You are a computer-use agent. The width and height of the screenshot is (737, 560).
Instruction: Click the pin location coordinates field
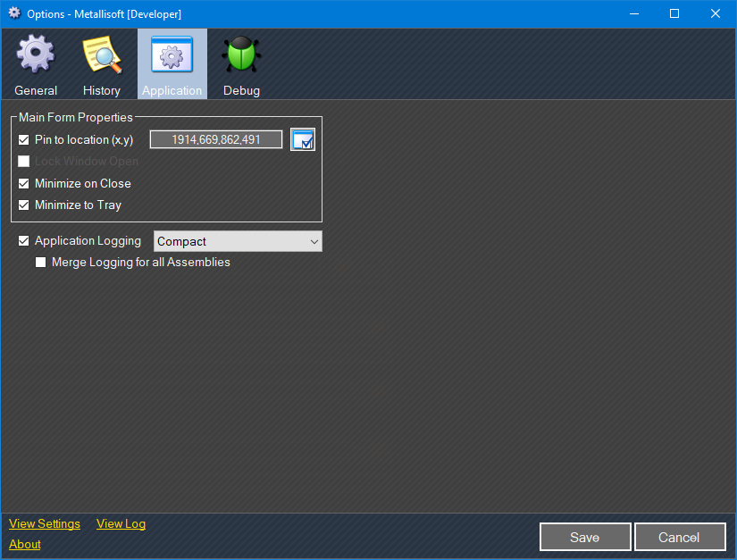pos(215,139)
